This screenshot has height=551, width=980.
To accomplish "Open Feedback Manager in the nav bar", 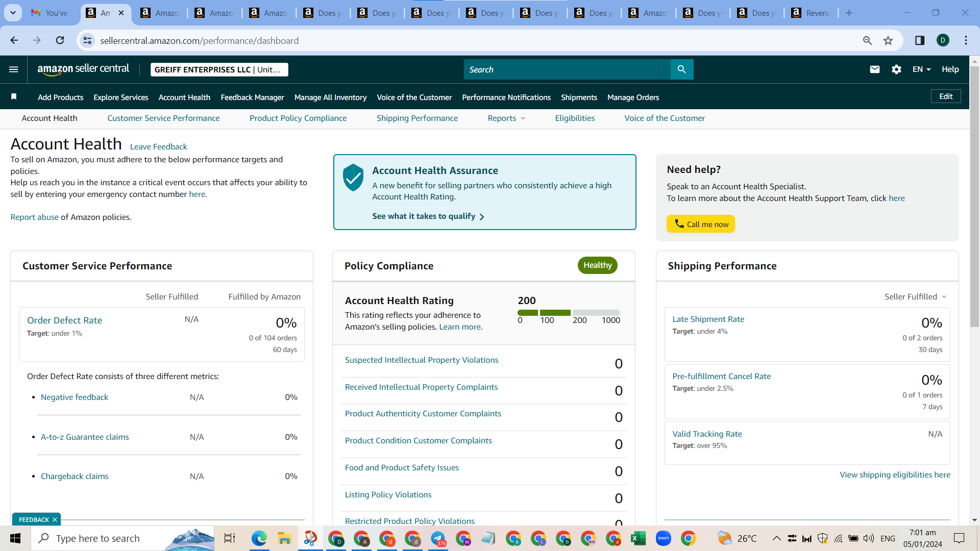I will coord(252,97).
